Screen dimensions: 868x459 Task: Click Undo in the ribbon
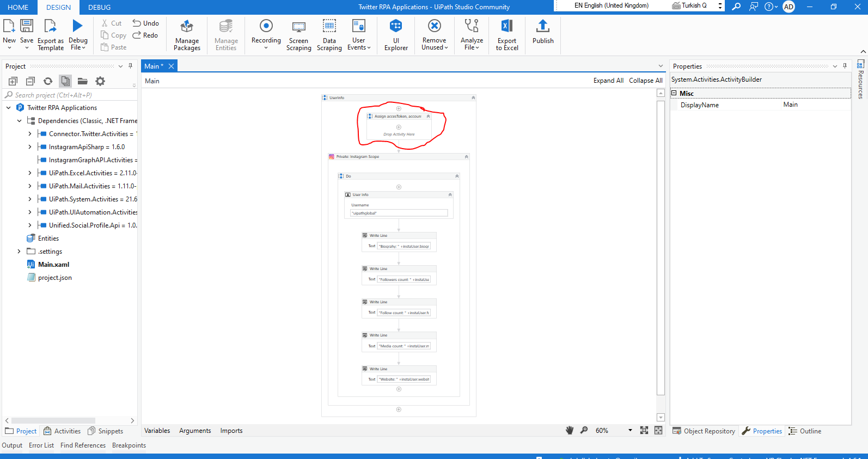tap(146, 23)
